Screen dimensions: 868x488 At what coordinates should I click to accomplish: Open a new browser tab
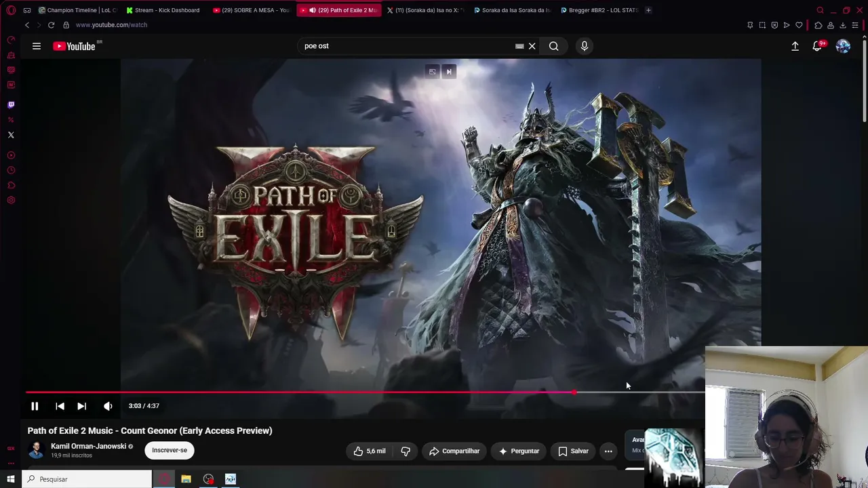(x=648, y=10)
